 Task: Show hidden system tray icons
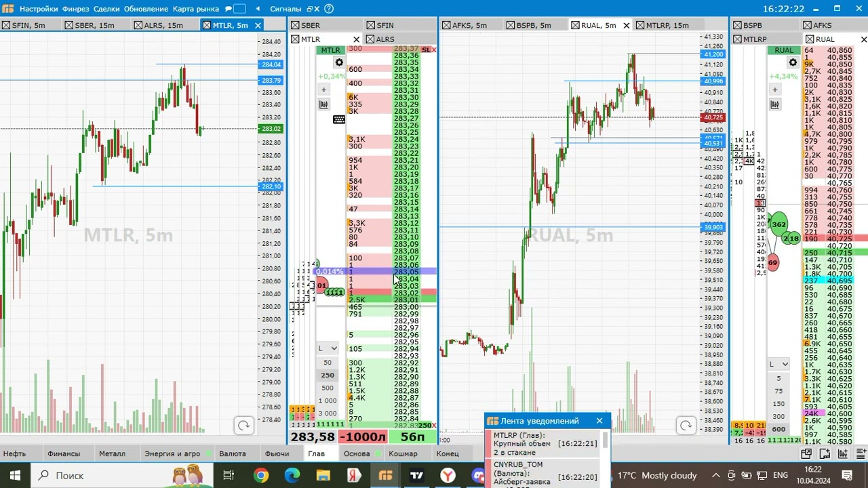[715, 475]
